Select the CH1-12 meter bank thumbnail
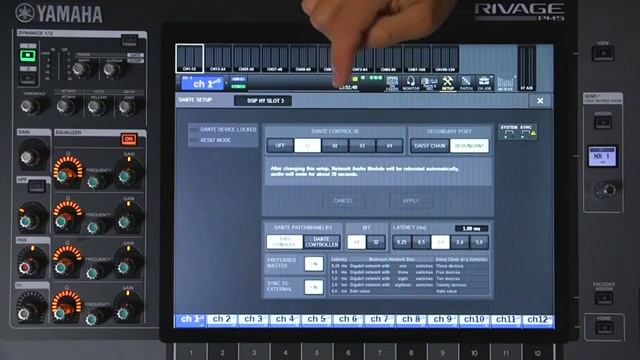Image resolution: width=640 pixels, height=360 pixels. 189,58
